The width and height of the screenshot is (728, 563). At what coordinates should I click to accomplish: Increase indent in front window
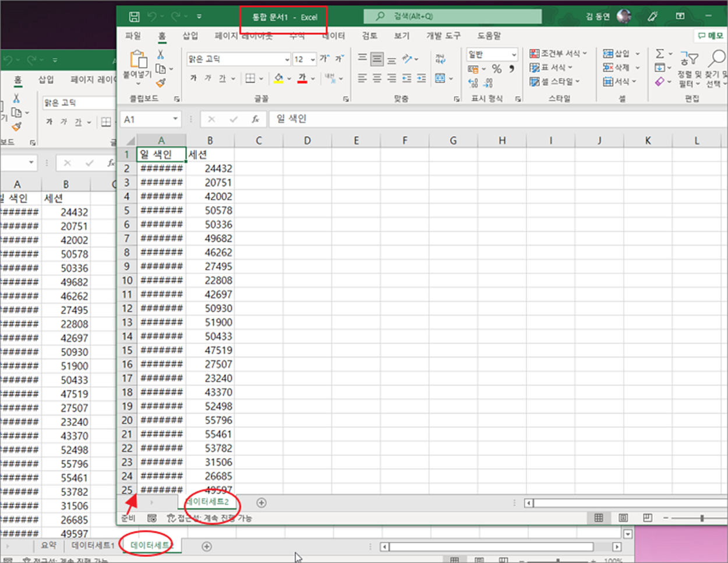421,78
